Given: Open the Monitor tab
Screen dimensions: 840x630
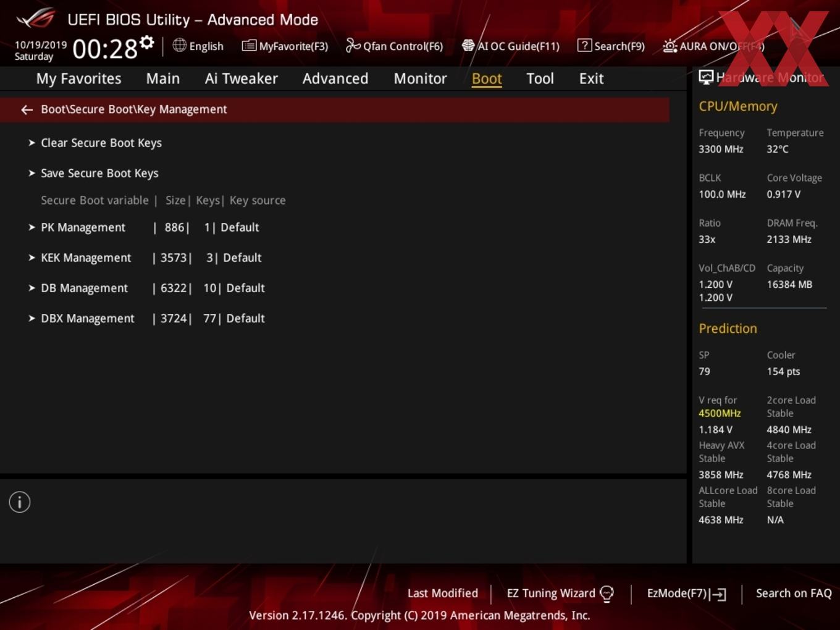Looking at the screenshot, I should coord(421,78).
